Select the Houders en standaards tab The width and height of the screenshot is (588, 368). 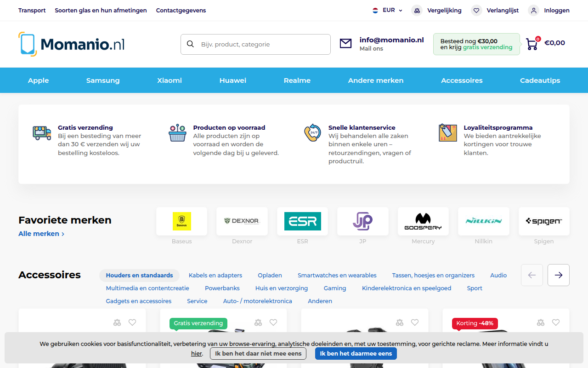pos(140,276)
